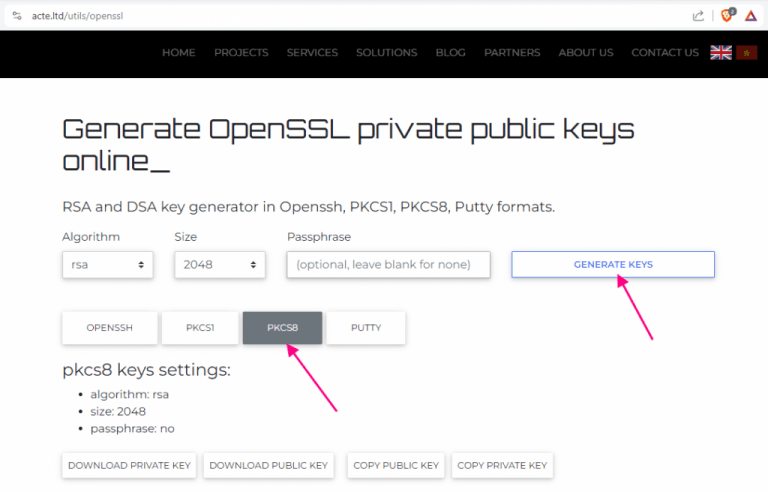Select the PKCS8 format tab
The width and height of the screenshot is (768, 492).
coord(283,328)
